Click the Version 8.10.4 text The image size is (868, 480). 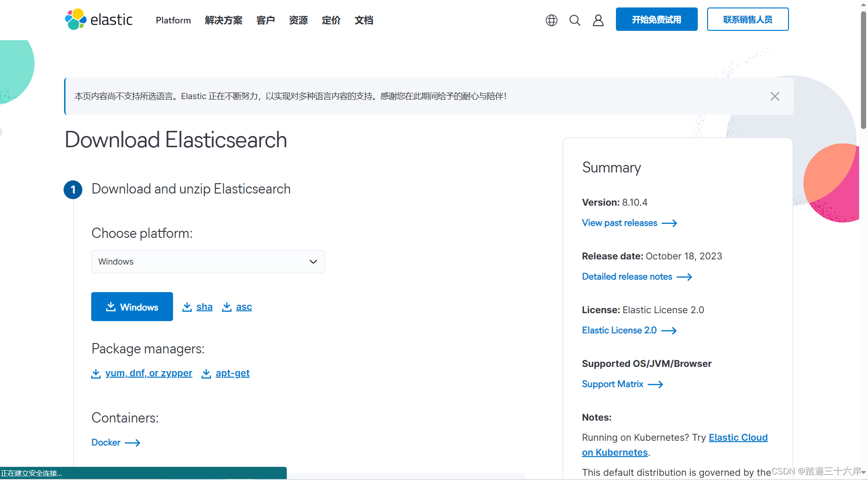[x=615, y=202]
